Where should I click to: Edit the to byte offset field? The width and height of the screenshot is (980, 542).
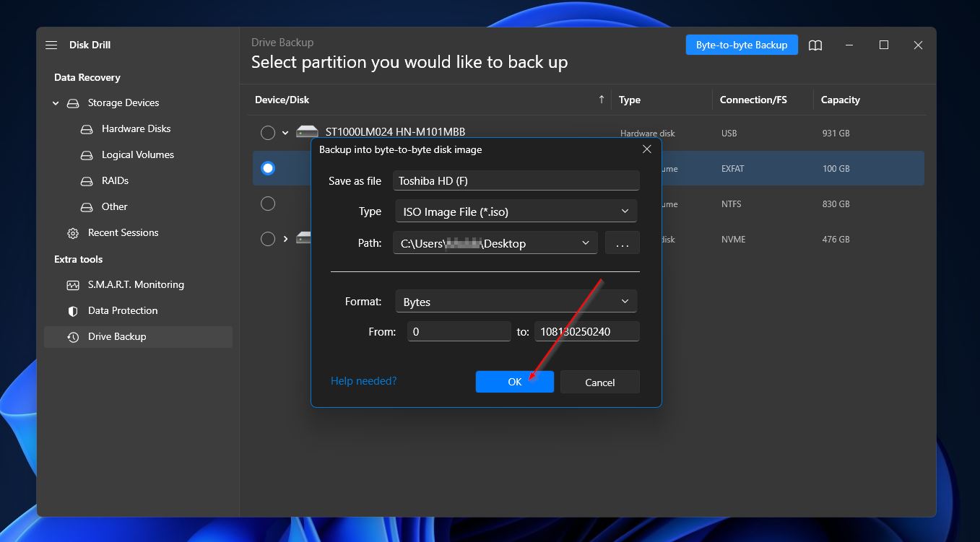(587, 332)
